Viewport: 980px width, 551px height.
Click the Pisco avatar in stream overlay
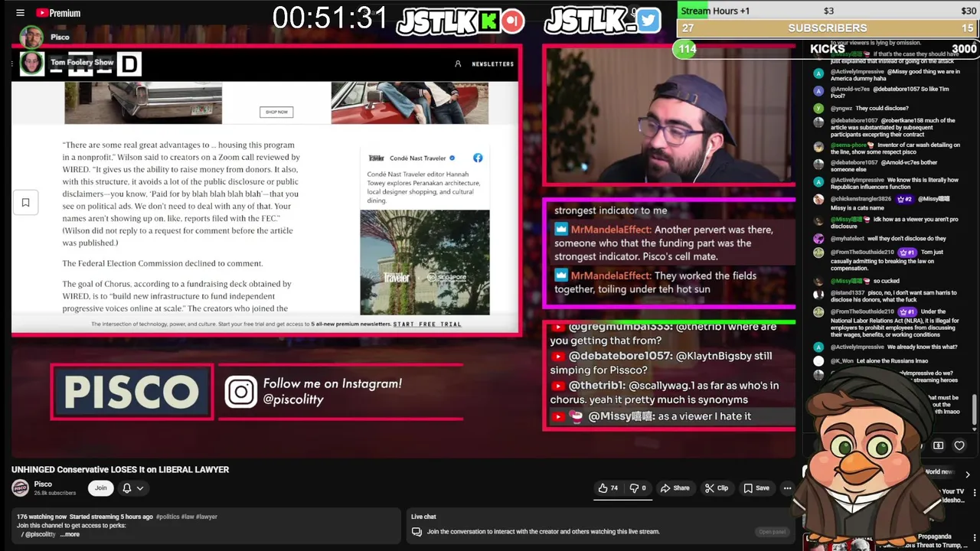(31, 37)
